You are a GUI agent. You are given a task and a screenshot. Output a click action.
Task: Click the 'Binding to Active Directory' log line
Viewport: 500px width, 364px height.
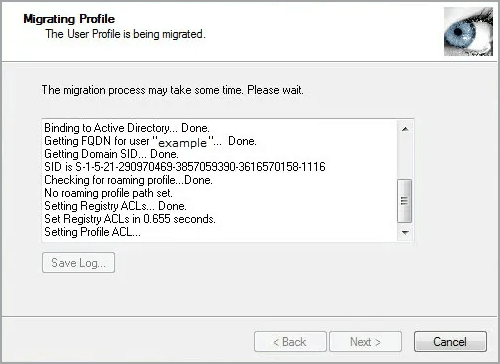[x=127, y=128]
